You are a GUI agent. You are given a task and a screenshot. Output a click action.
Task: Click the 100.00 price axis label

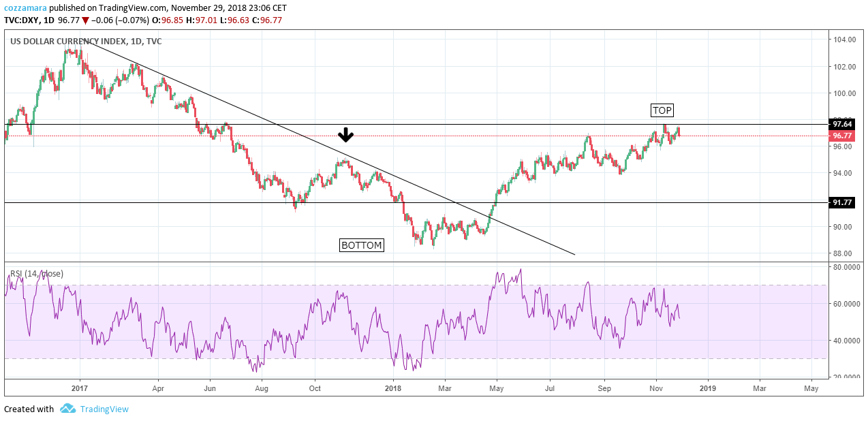[x=844, y=93]
